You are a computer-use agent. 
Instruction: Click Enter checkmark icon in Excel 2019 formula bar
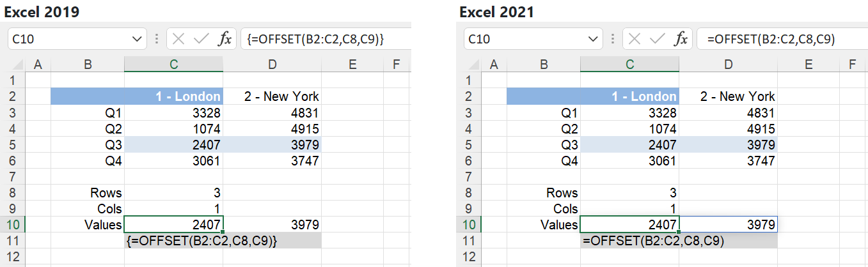[x=201, y=39]
